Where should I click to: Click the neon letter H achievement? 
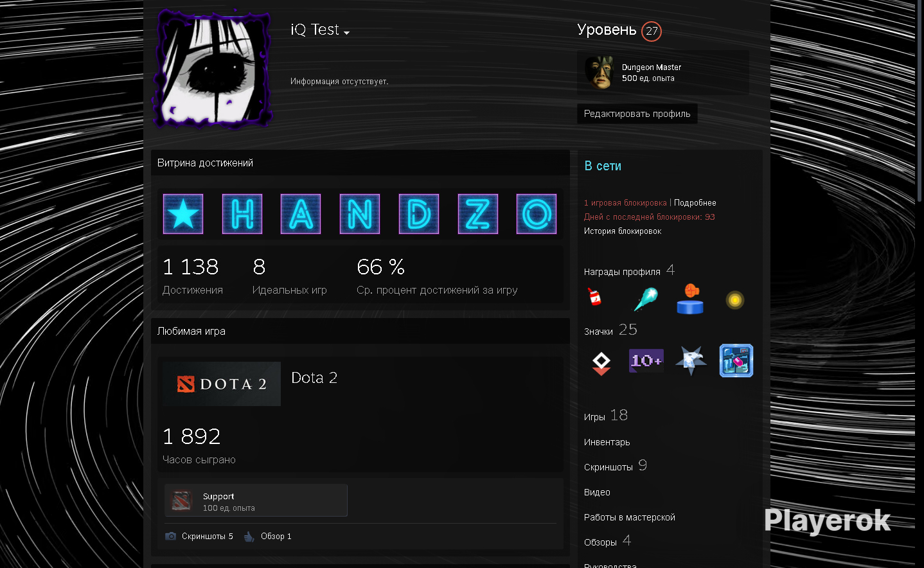pyautogui.click(x=242, y=214)
